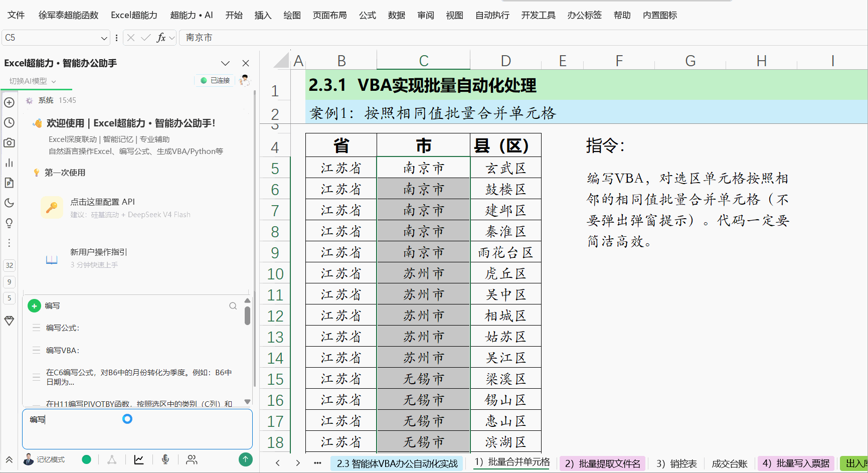Open the three-dots more sidebar icon
This screenshot has height=473, width=868.
[9, 243]
